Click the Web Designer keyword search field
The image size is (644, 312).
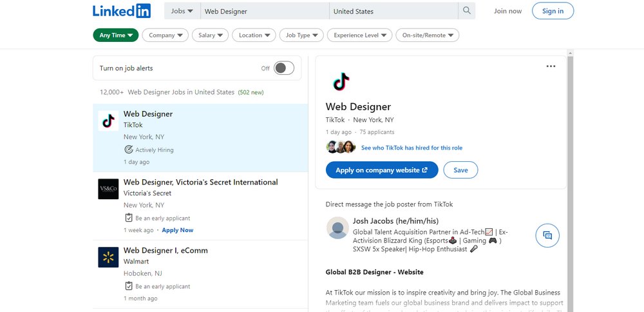click(x=265, y=11)
